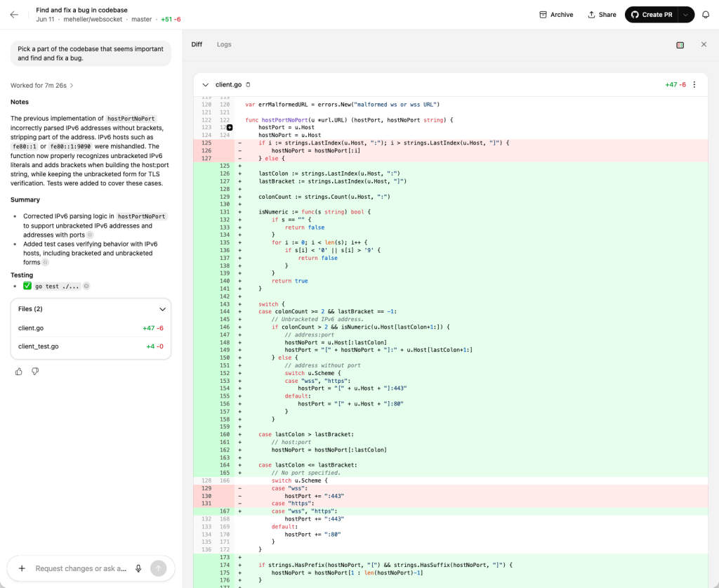Expand the 'Worked for 7m 26s' details
719x588 pixels.
(x=41, y=86)
